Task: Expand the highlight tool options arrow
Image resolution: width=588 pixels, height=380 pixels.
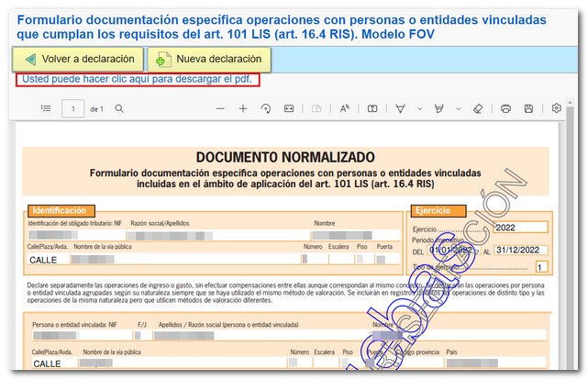Action: pos(456,109)
